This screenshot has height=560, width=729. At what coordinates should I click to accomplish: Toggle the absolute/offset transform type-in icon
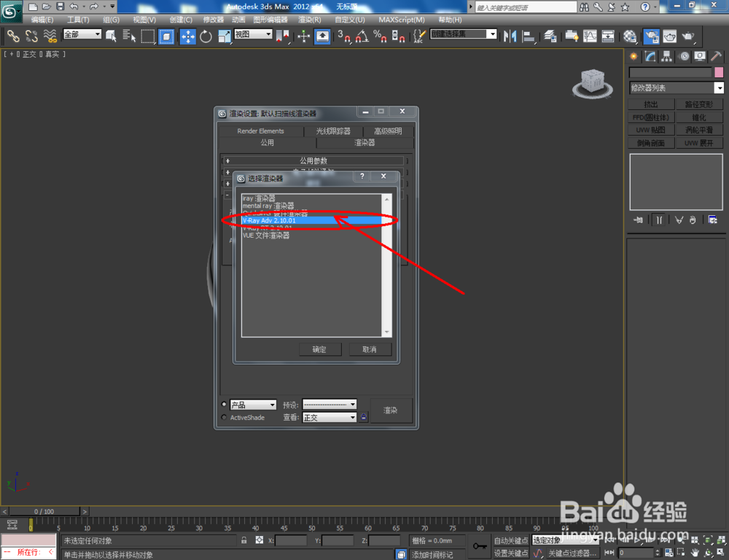pos(260,540)
